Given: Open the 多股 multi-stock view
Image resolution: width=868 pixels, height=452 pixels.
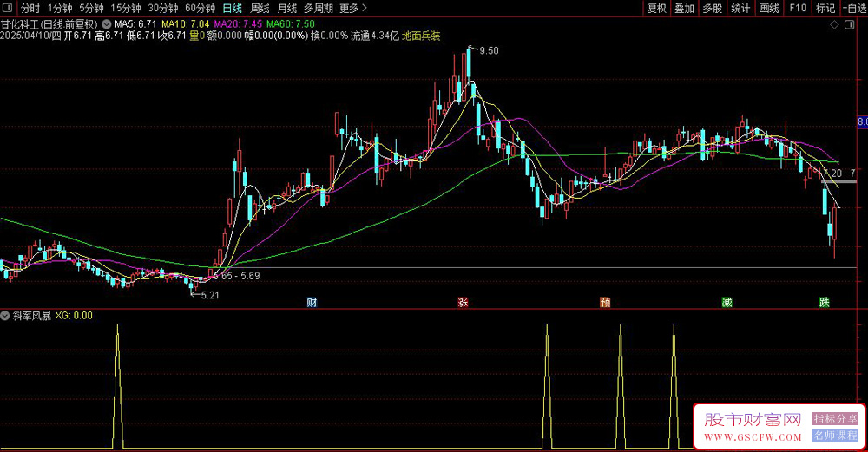Looking at the screenshot, I should click(713, 9).
